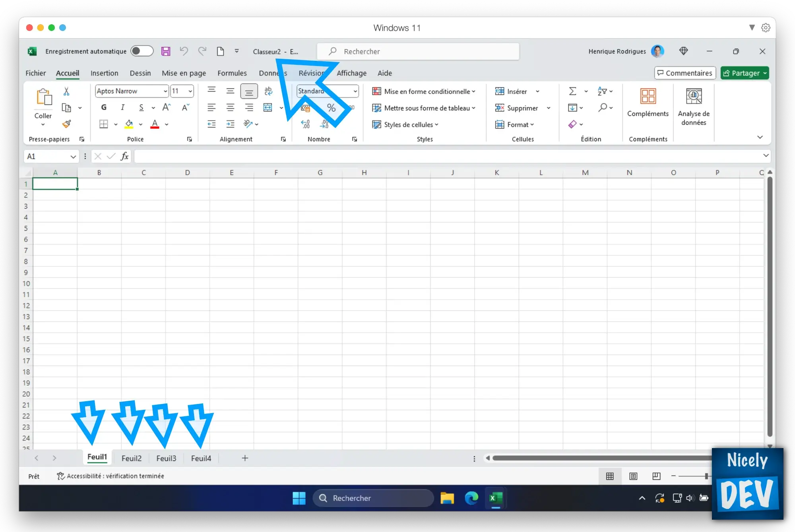Viewport: 795px width, 532px height.
Task: Increase indent in Alignement group
Action: click(230, 124)
